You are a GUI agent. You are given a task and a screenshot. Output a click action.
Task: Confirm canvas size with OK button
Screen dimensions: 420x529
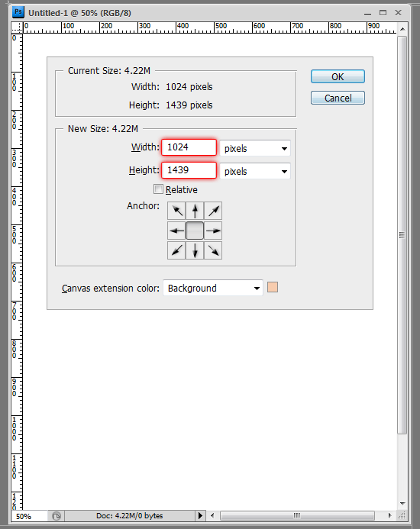[338, 76]
